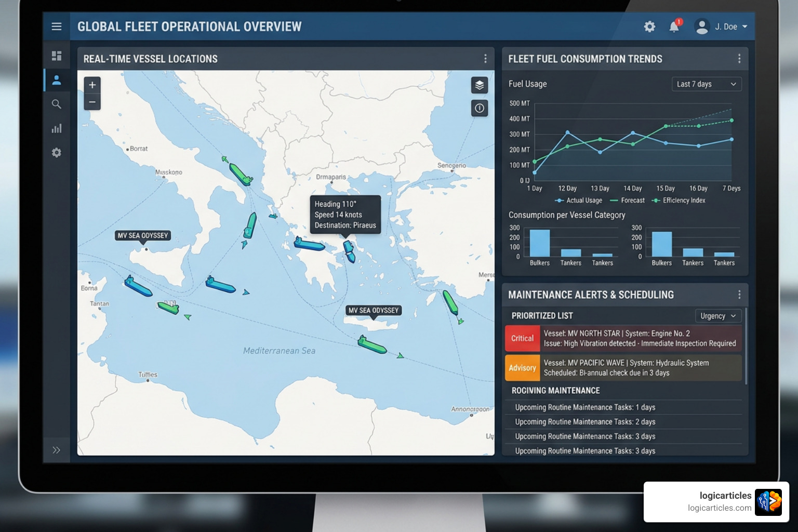Open the Last 7 days dropdown
The image size is (798, 532).
click(x=707, y=84)
